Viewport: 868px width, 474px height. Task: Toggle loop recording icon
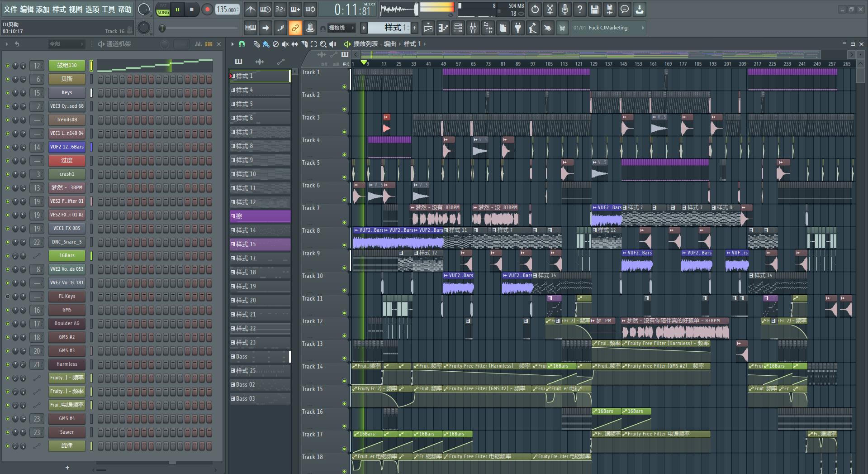[x=310, y=9]
